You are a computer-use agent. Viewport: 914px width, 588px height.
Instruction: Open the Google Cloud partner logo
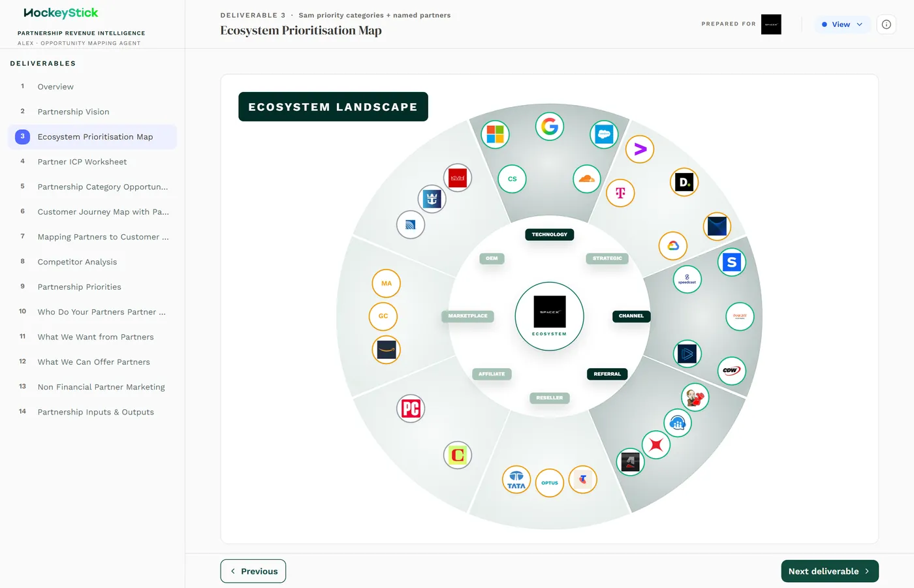pyautogui.click(x=673, y=246)
